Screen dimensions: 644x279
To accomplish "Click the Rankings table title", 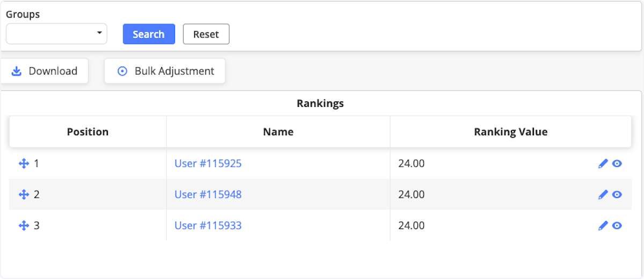I will click(320, 104).
